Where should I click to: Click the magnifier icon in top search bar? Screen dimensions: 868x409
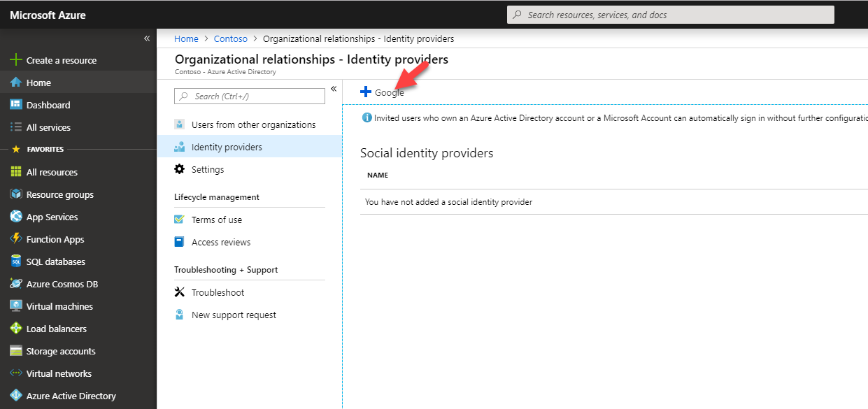coord(517,15)
